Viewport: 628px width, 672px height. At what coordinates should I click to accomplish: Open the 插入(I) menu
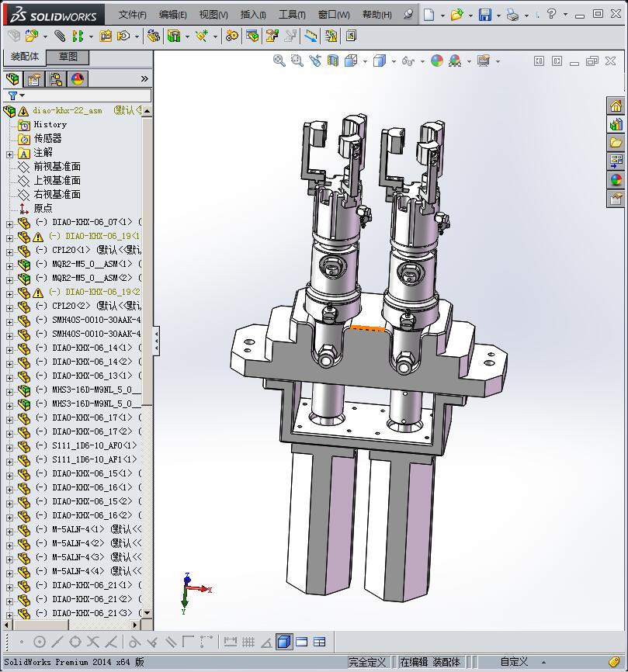point(253,15)
